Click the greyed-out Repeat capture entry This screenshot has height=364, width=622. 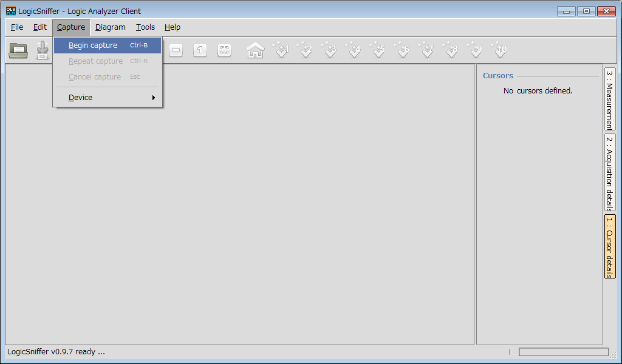point(108,61)
